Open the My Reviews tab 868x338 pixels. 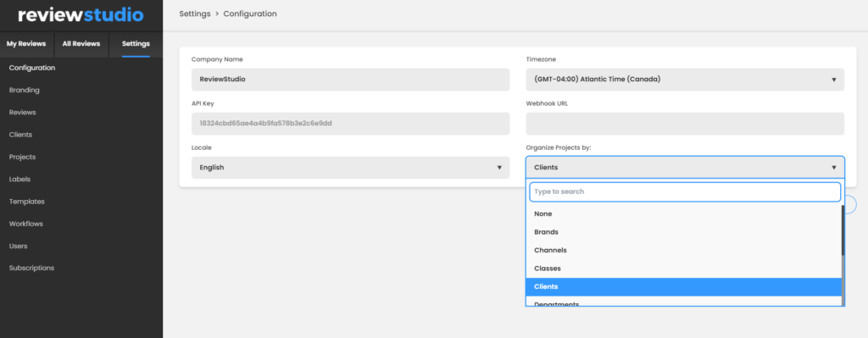click(x=26, y=44)
